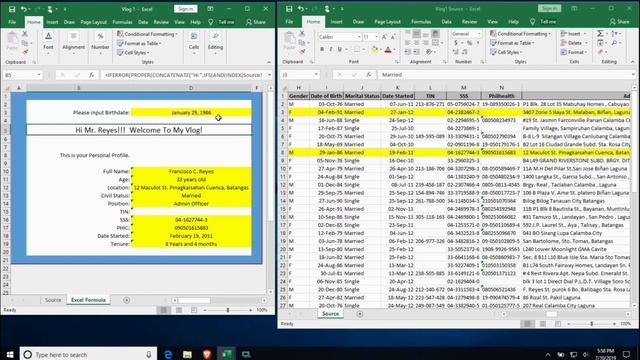Image resolution: width=640 pixels, height=360 pixels.
Task: Open Page Layout tab in Vlog1 Source window
Action: (387, 22)
